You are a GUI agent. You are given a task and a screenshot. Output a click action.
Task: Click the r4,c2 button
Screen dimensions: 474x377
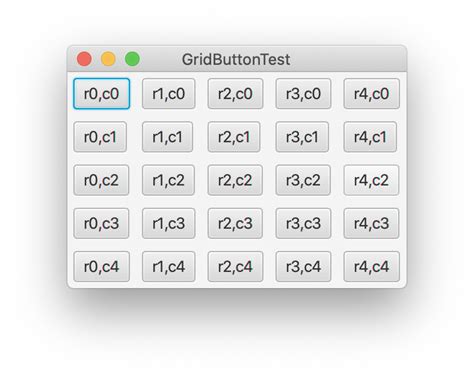(371, 180)
